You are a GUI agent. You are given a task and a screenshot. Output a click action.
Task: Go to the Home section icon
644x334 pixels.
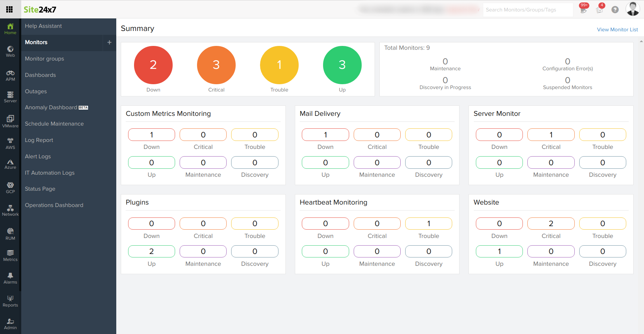(x=10, y=29)
